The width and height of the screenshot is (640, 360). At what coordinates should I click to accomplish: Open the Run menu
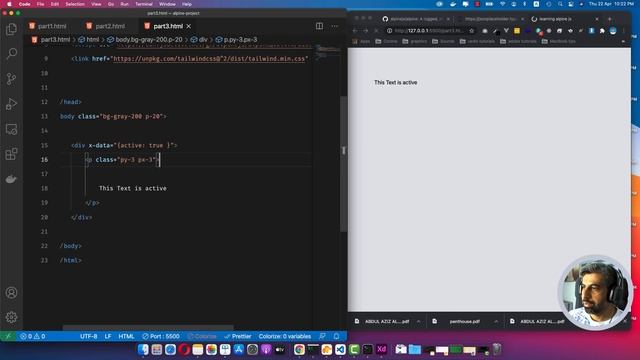point(124,4)
